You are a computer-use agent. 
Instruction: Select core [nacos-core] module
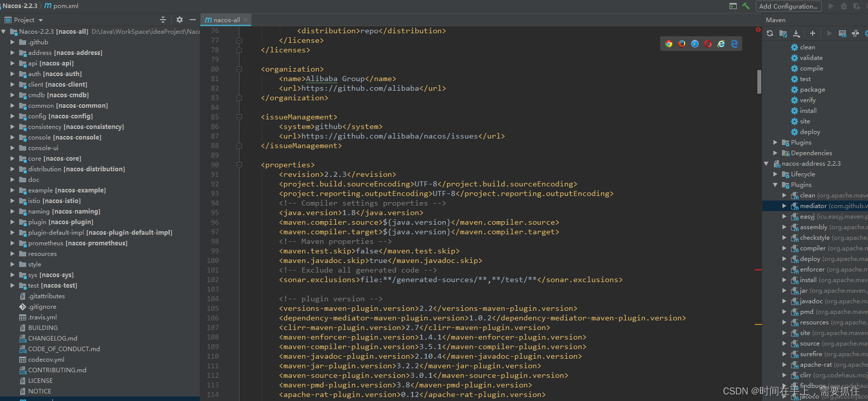point(54,158)
